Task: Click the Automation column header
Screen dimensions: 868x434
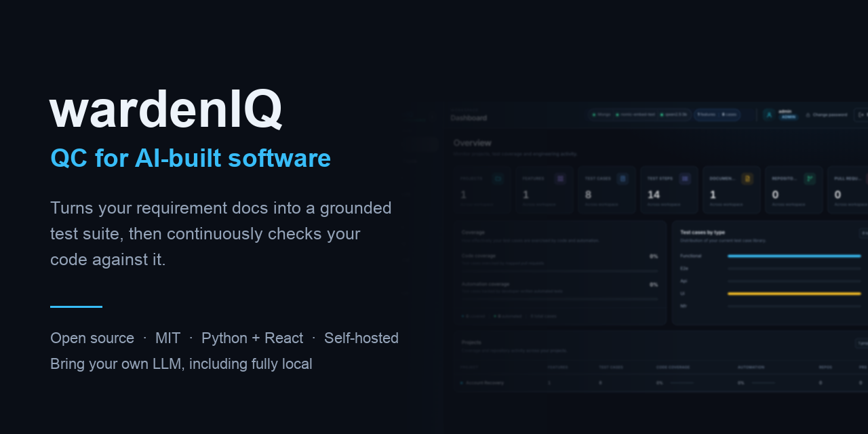Action: point(751,367)
